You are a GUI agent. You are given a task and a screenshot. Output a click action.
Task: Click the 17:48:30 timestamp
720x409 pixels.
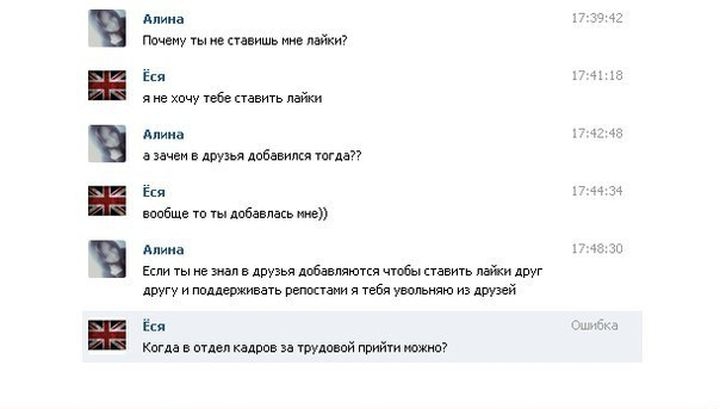597,249
